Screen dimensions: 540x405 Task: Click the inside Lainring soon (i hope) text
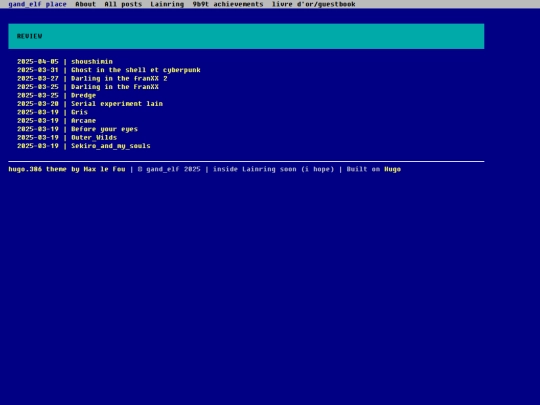273,169
